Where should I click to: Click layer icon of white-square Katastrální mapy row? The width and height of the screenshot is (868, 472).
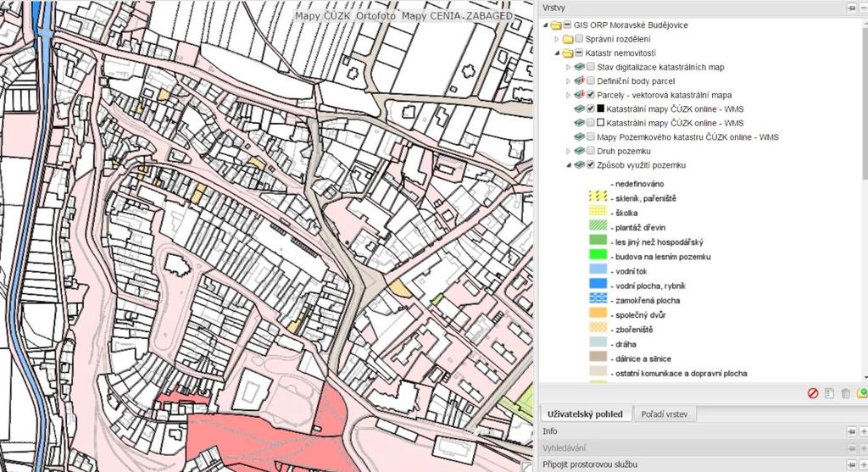(x=580, y=123)
